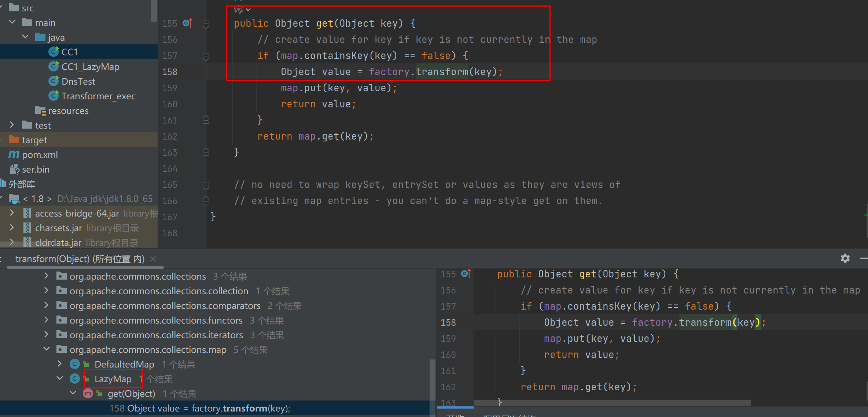
Task: Expand charsets.jar library
Action: pyautogui.click(x=12, y=228)
